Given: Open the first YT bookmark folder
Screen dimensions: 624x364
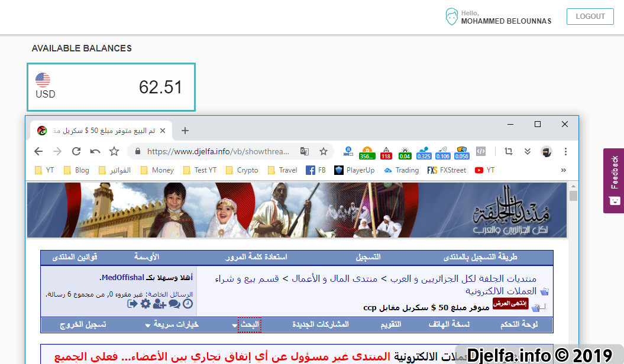Looking at the screenshot, I should [44, 170].
